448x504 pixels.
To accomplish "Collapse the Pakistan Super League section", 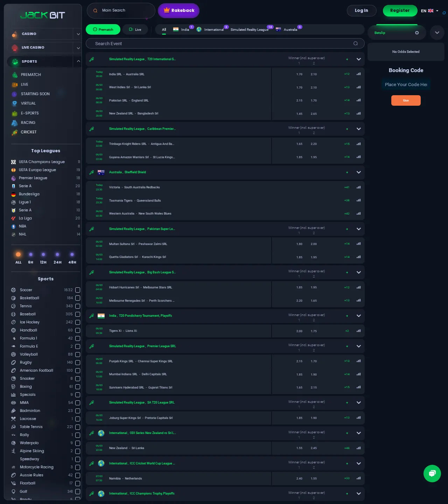I will pyautogui.click(x=359, y=229).
